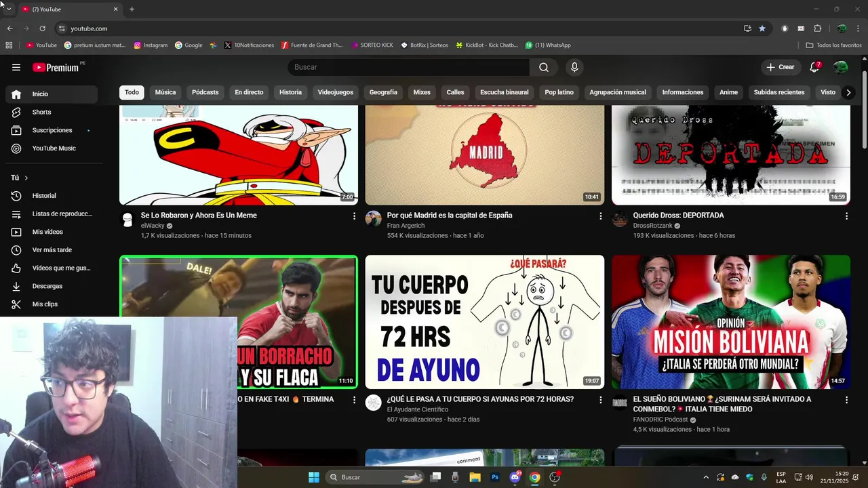Go back with the browser back arrow

pos(10,28)
